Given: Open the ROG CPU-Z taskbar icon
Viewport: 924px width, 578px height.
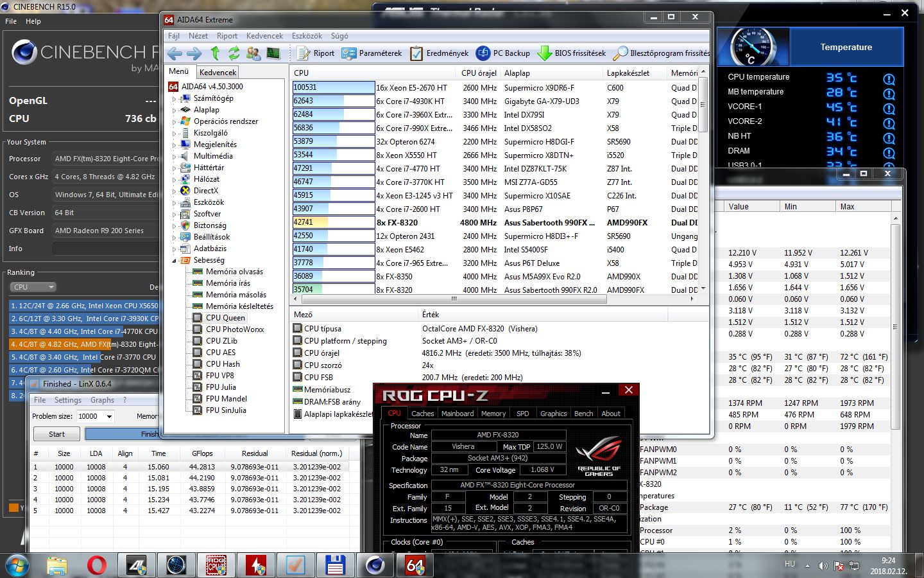Looking at the screenshot, I should 216,565.
